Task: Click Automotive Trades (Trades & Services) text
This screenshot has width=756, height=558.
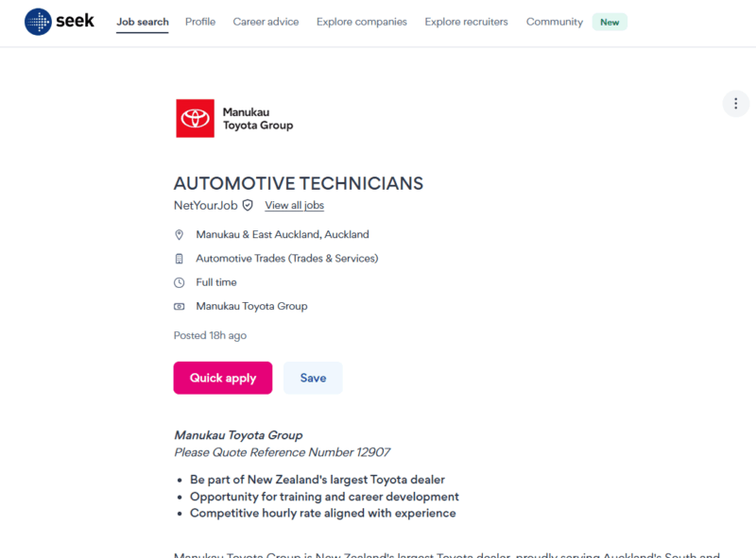Action: pos(287,259)
